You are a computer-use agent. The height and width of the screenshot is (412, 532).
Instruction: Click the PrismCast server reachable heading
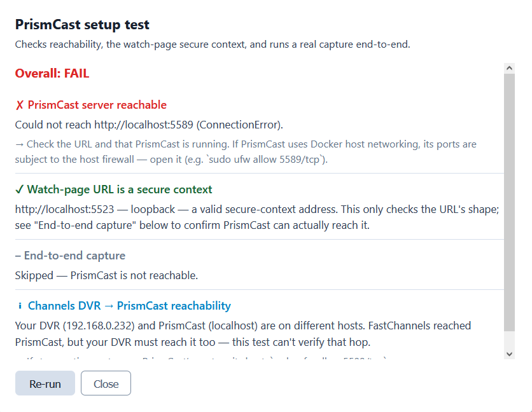[97, 105]
